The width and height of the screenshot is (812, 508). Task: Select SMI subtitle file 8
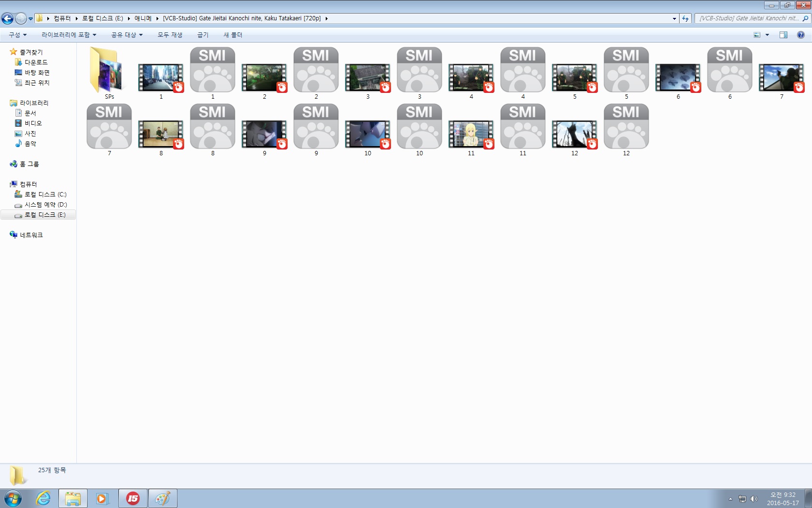click(213, 126)
